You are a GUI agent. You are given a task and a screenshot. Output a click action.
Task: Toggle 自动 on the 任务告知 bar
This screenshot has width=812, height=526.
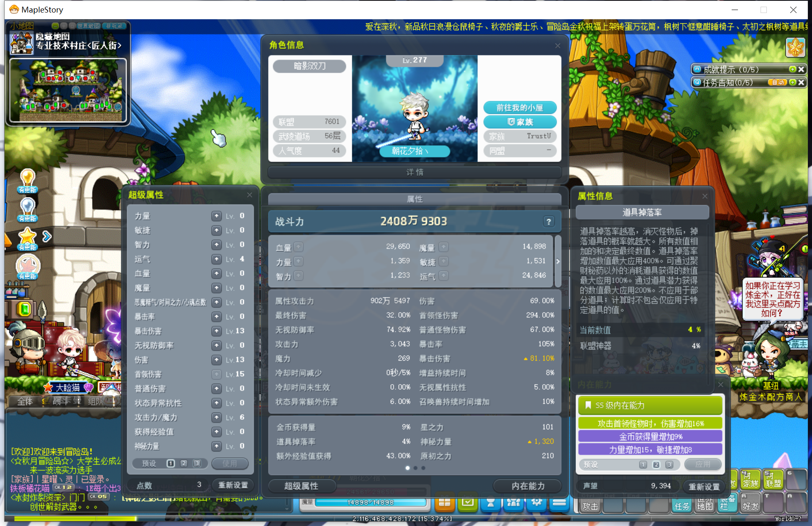[778, 82]
